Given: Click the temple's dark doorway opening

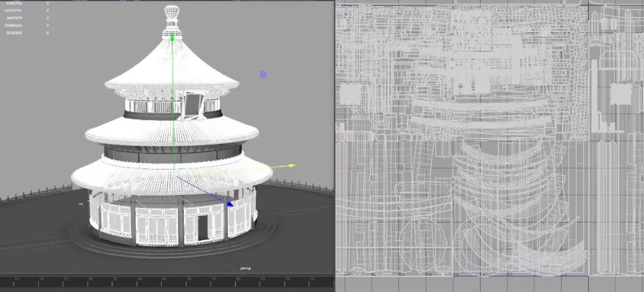Looking at the screenshot, I should 203,228.
